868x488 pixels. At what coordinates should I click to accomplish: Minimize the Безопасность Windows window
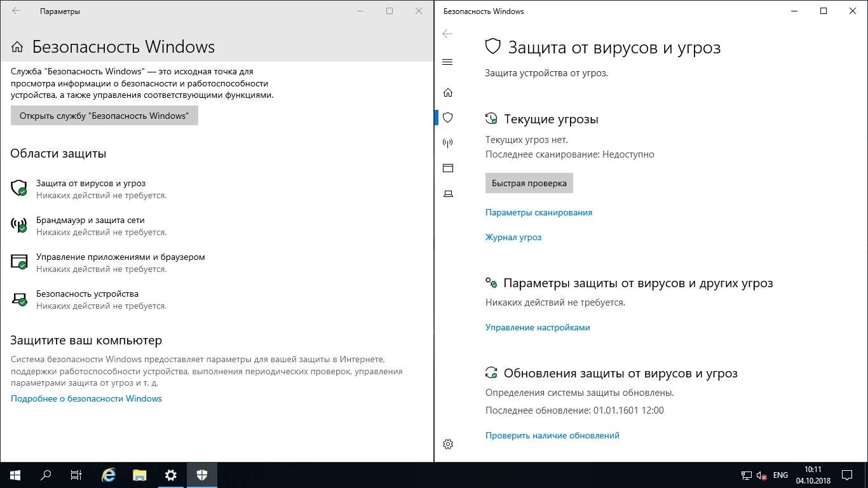pos(795,11)
